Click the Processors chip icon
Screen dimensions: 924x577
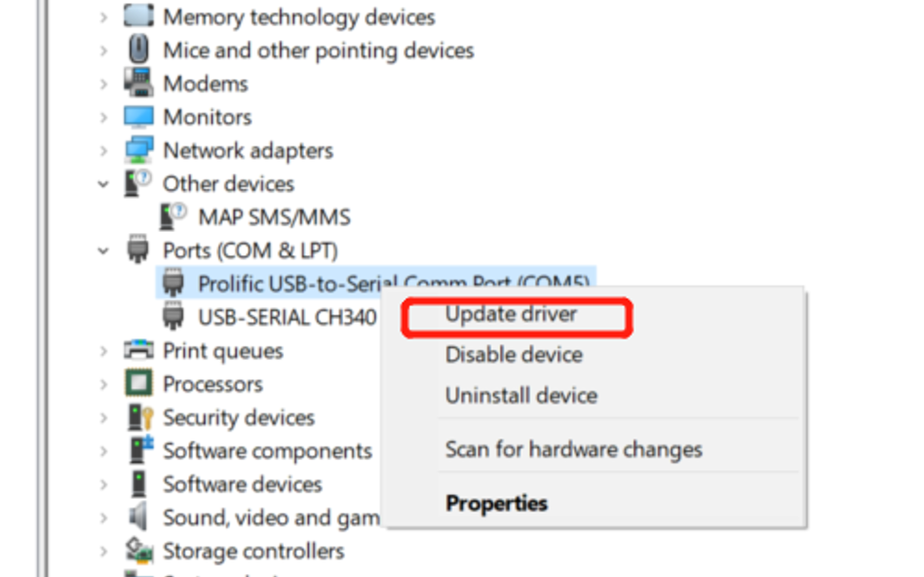tap(138, 383)
